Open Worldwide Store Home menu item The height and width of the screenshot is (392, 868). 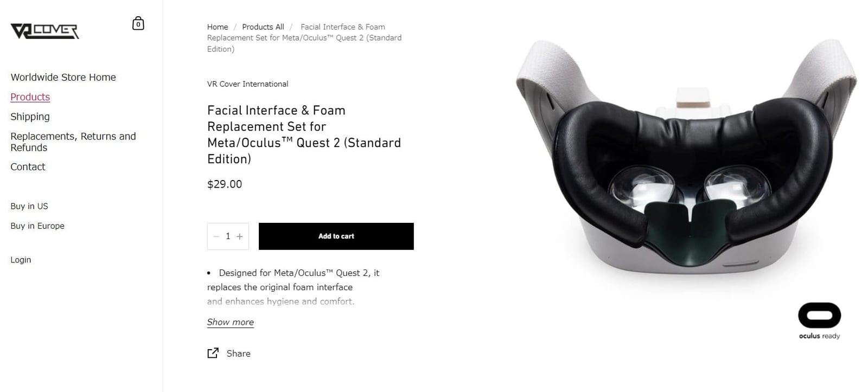click(x=63, y=77)
